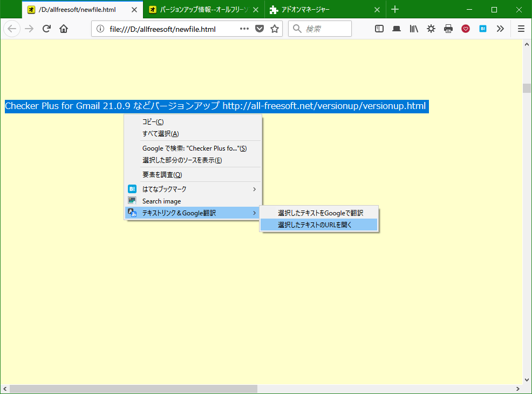The width and height of the screenshot is (532, 394).
Task: Open the home page icon
Action: pos(64,29)
